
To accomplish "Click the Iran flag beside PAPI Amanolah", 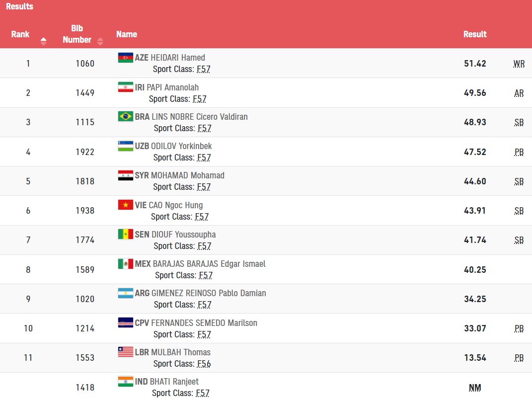I will coord(126,87).
